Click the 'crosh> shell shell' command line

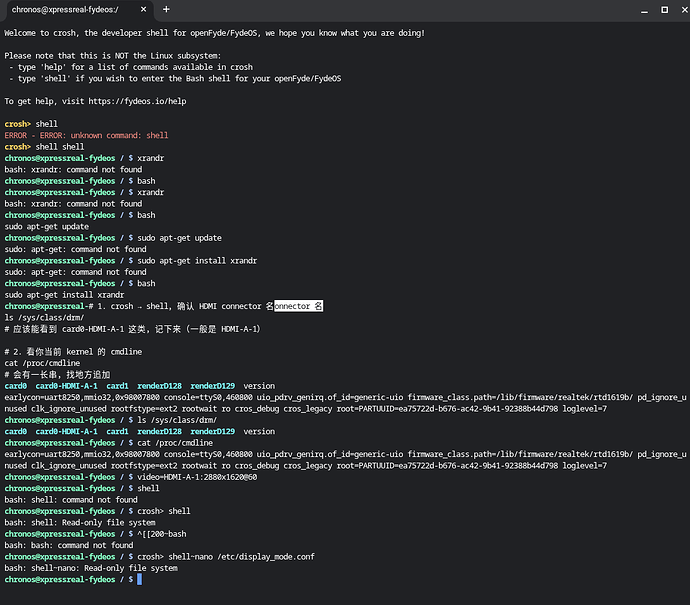pos(44,147)
